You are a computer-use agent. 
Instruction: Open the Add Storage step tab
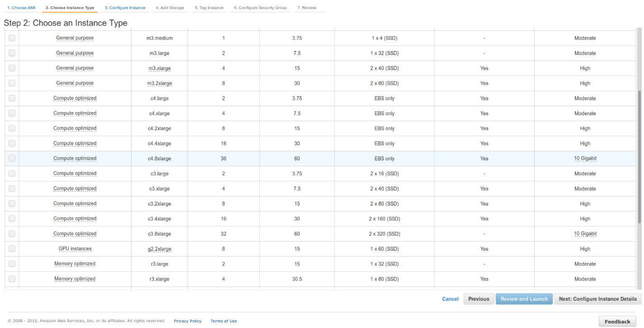(170, 8)
